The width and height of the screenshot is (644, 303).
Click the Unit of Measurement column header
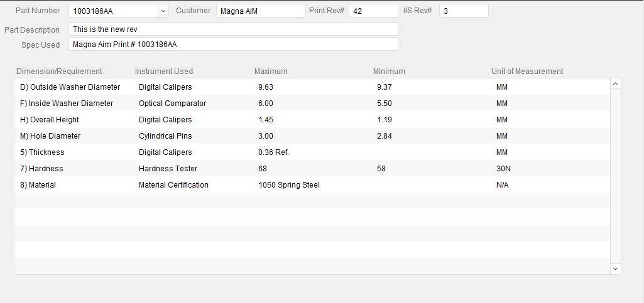coord(527,72)
